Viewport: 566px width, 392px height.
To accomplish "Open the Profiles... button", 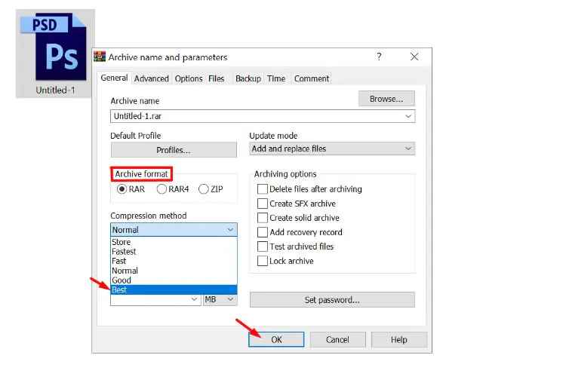I will pyautogui.click(x=174, y=150).
